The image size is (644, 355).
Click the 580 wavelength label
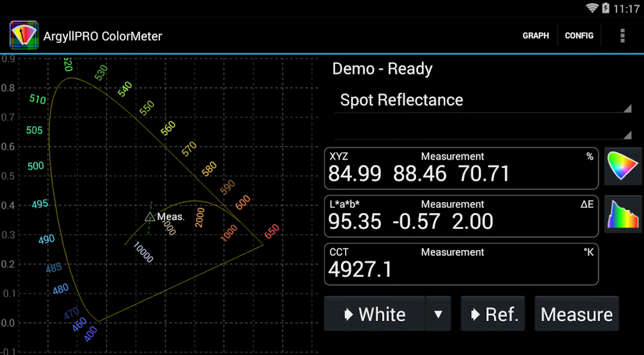(209, 169)
